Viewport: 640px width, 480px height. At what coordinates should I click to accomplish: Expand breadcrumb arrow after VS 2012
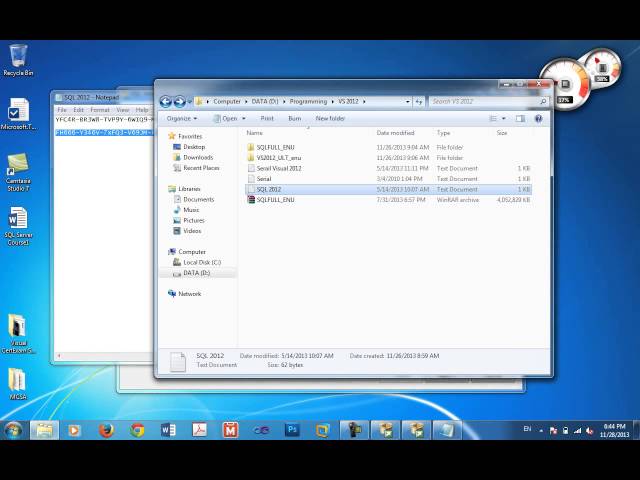[364, 102]
